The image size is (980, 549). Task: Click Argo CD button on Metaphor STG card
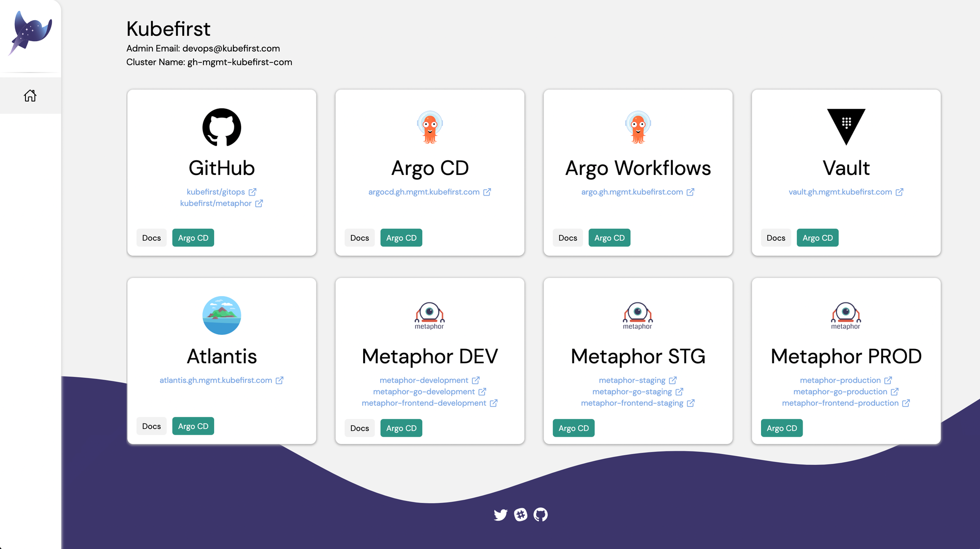point(574,428)
